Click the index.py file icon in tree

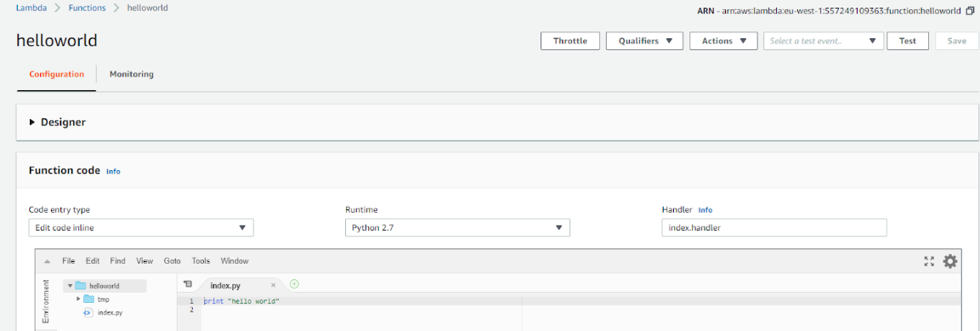pos(88,312)
